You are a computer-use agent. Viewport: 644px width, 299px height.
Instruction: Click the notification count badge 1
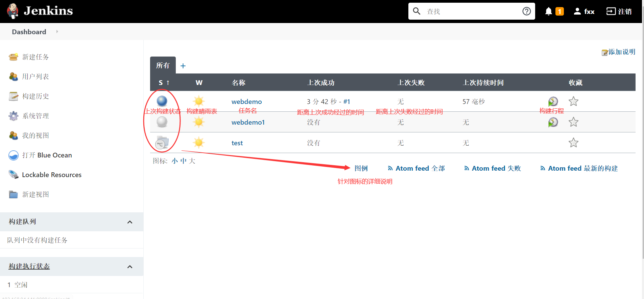(559, 12)
